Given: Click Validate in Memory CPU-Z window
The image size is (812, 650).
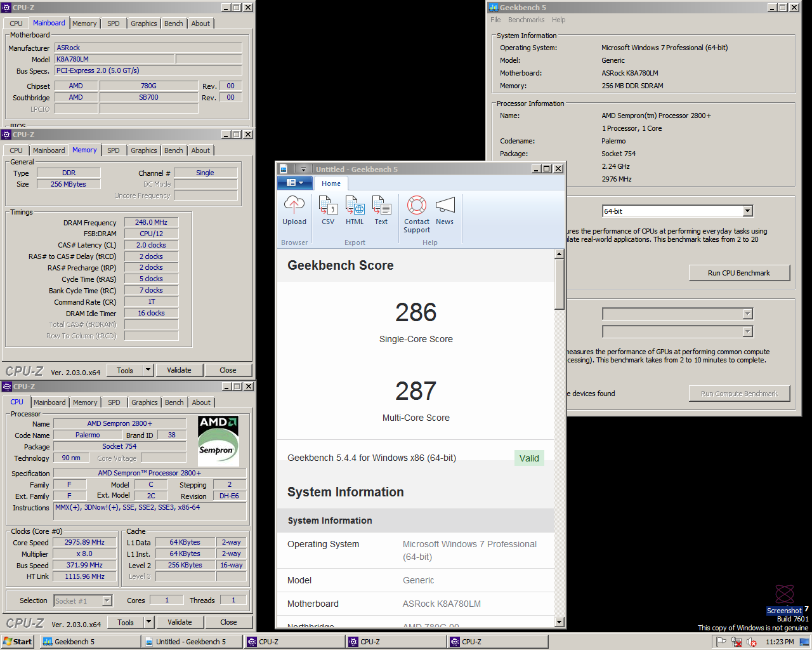Looking at the screenshot, I should click(x=179, y=370).
